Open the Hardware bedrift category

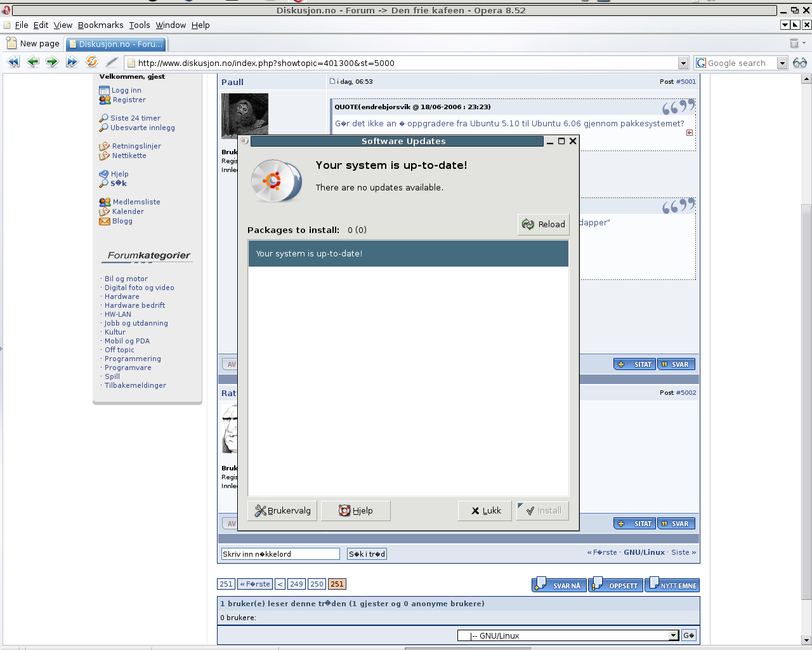tap(134, 305)
